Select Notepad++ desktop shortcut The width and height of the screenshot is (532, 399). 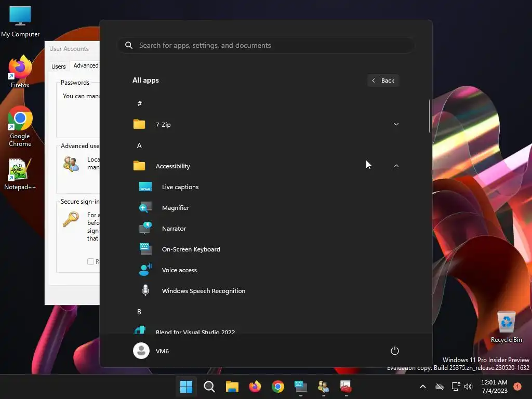click(20, 174)
